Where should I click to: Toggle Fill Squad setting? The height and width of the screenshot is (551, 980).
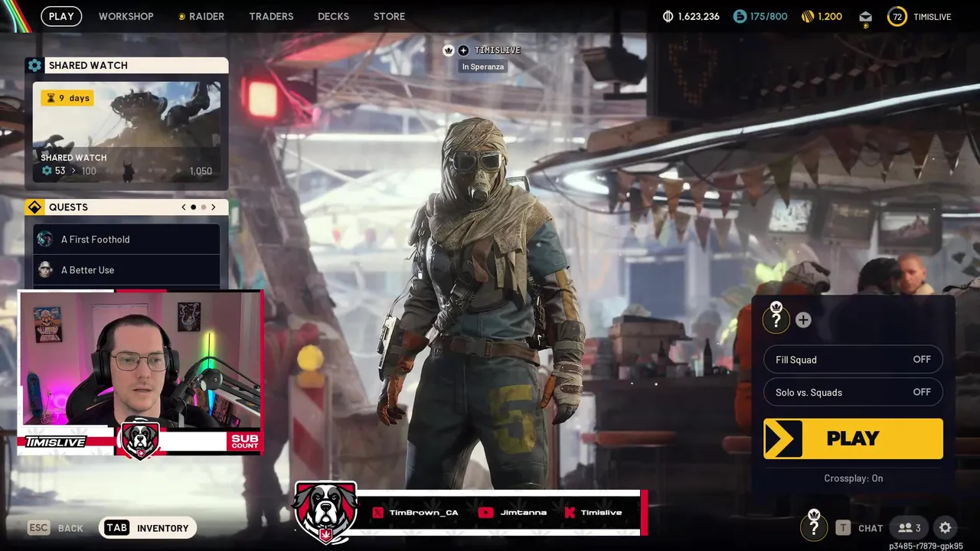tap(853, 360)
